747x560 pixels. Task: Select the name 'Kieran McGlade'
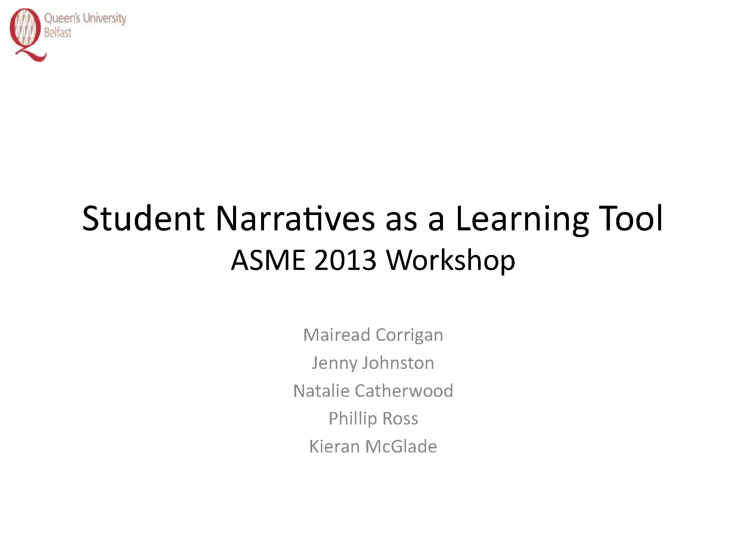pyautogui.click(x=373, y=446)
